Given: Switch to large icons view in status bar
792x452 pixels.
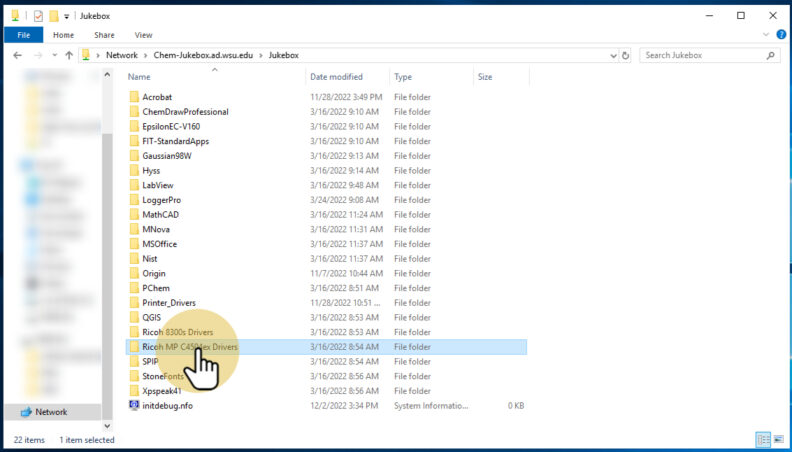Looking at the screenshot, I should [x=779, y=439].
